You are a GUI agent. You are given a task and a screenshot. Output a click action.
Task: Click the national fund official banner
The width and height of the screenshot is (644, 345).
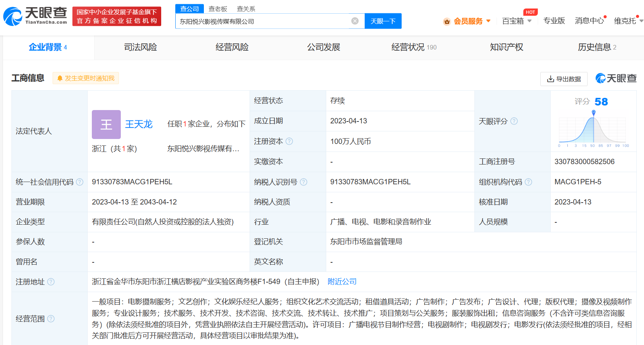click(x=117, y=16)
